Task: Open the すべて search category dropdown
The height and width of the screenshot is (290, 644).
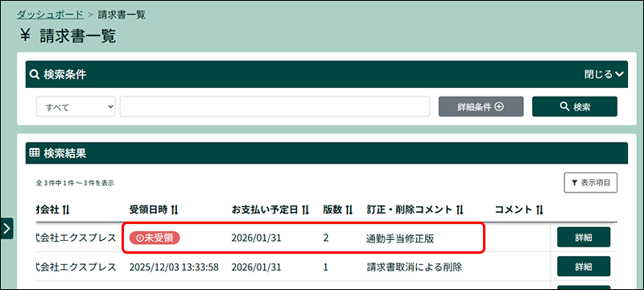Action: pos(76,107)
